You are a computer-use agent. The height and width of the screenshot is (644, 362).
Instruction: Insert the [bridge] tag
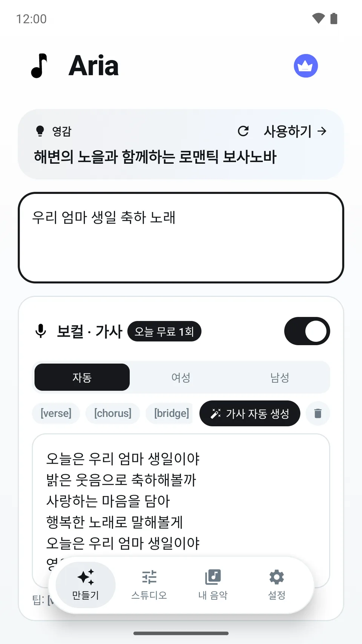click(171, 413)
